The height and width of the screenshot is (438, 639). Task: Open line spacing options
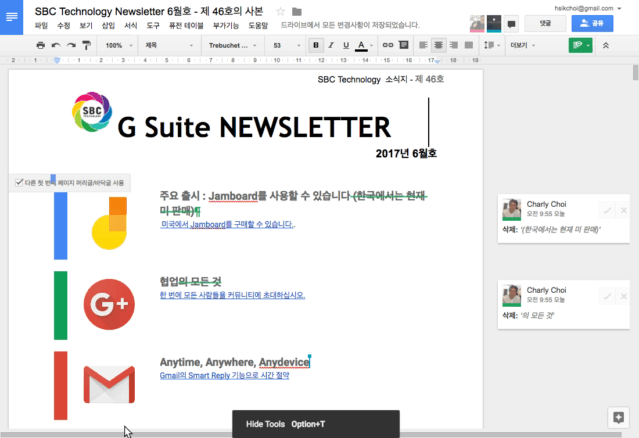pos(492,45)
